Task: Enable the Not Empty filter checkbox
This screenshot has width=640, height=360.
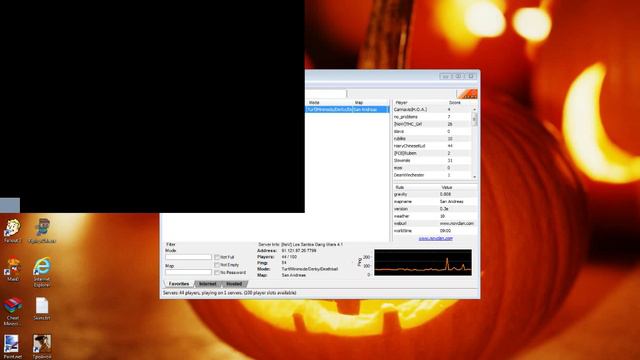Action: coord(217,265)
